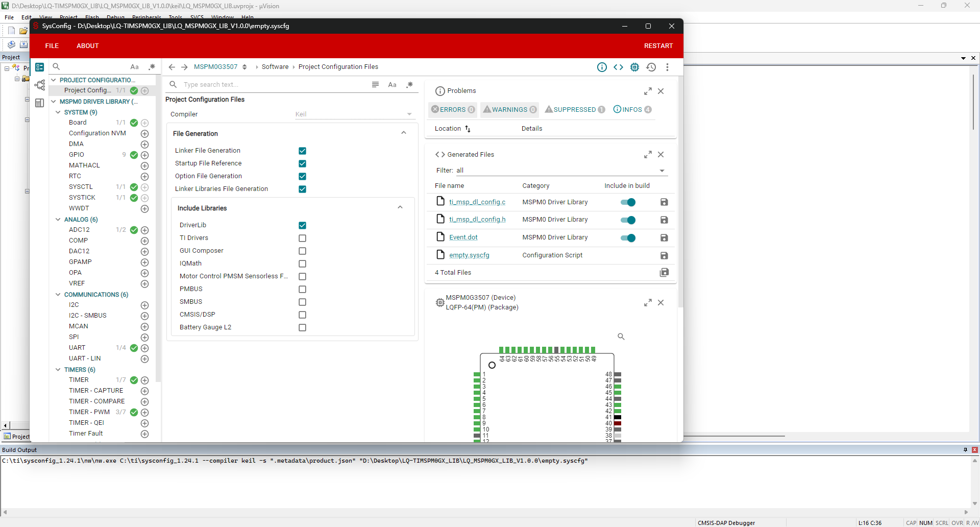Show generated files code icon in toolbar
Image resolution: width=980 pixels, height=527 pixels.
(x=618, y=67)
